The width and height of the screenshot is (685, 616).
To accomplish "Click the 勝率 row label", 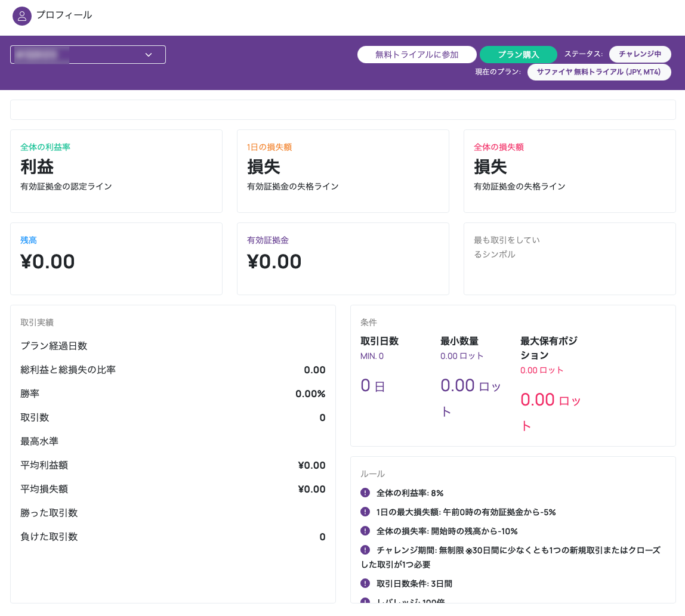I will [30, 394].
